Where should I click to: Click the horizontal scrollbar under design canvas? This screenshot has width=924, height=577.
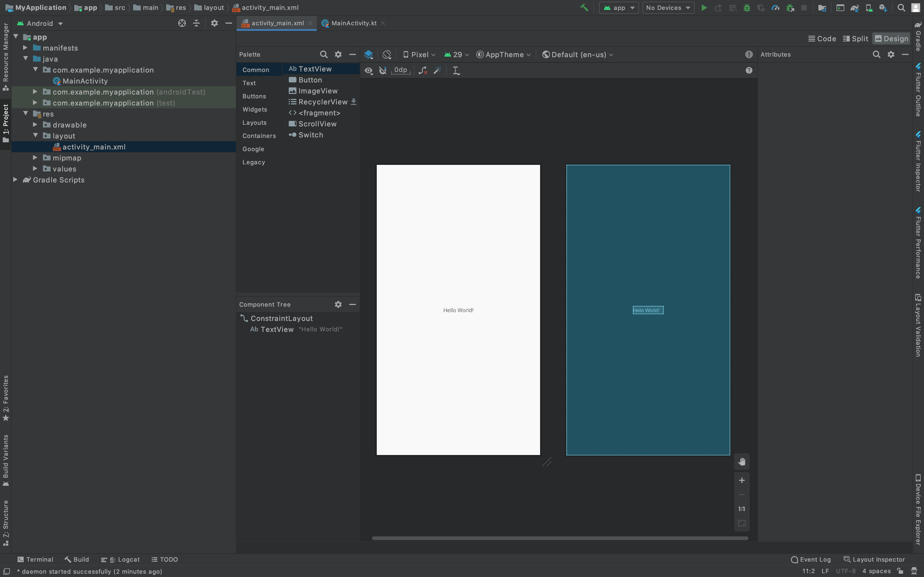tap(560, 538)
